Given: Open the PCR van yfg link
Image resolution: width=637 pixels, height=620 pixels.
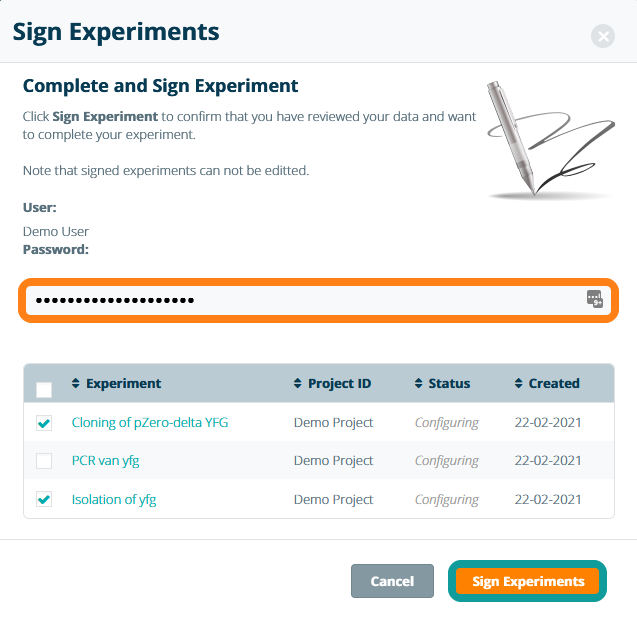Looking at the screenshot, I should pyautogui.click(x=108, y=461).
